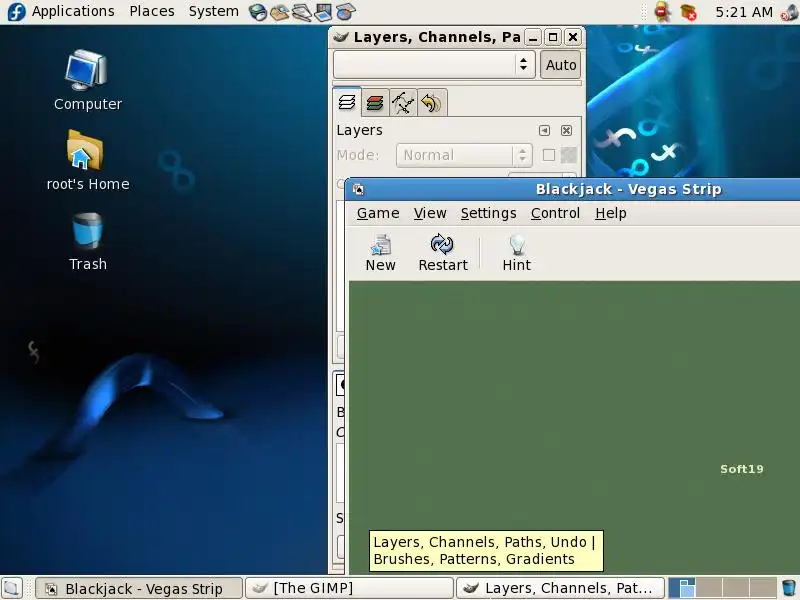The height and width of the screenshot is (600, 800).
Task: Switch to the Undo History tab in GIMP dock
Action: pos(432,103)
